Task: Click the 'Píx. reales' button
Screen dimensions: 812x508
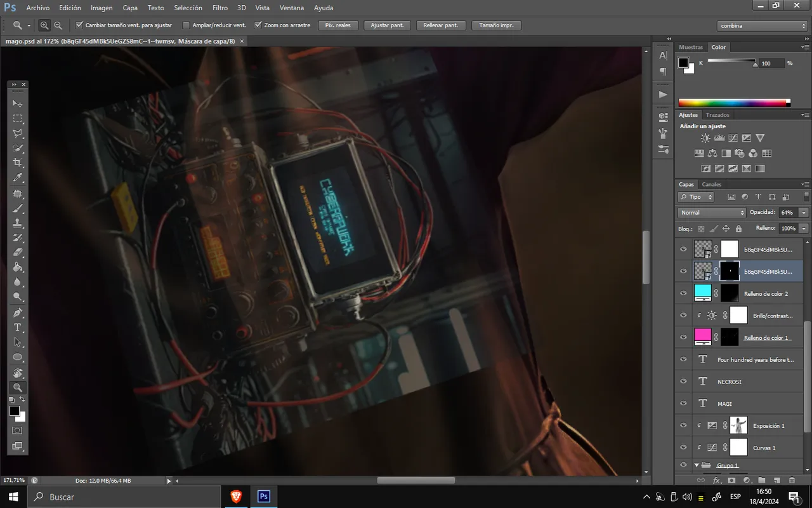Action: pyautogui.click(x=338, y=25)
